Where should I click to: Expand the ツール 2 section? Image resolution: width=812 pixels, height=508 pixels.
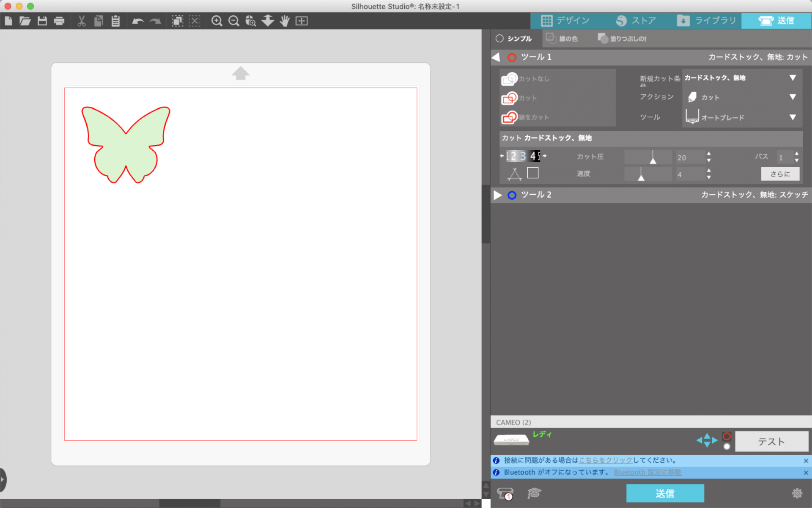(497, 195)
